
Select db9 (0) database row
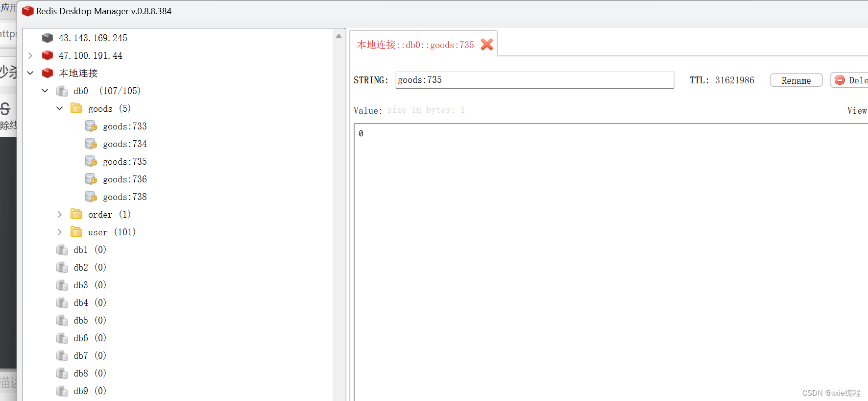(90, 391)
